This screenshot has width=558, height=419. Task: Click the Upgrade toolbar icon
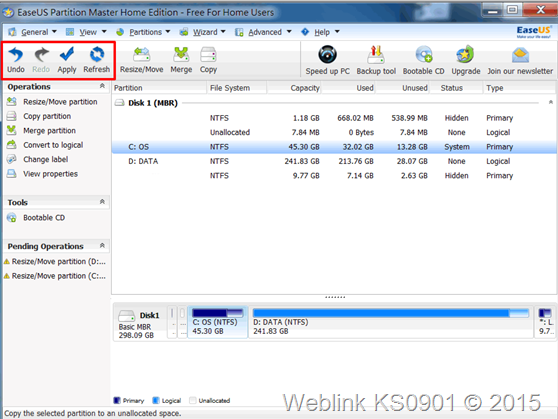click(465, 61)
